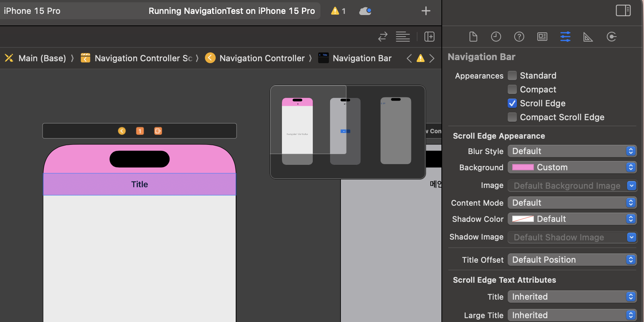Open the Image combo box dropdown
Viewport: 644px width, 322px height.
click(x=632, y=186)
